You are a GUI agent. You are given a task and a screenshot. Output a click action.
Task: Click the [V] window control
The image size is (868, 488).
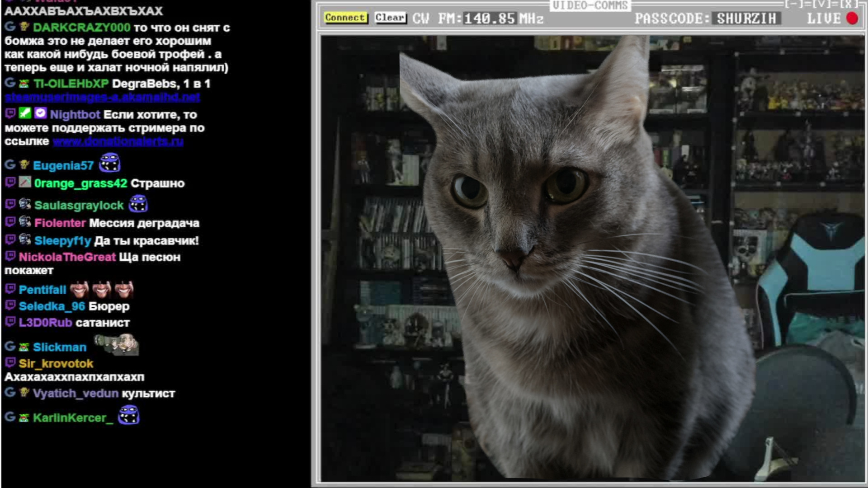(822, 4)
